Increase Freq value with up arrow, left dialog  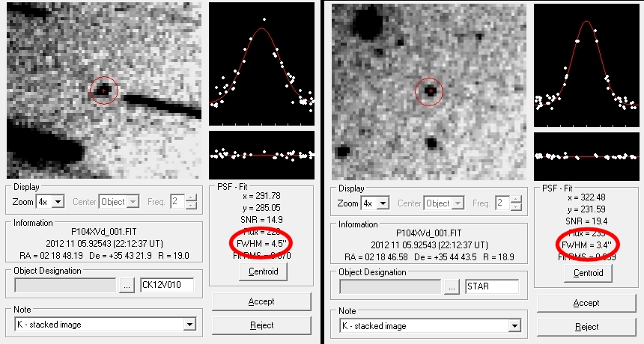pos(191,197)
